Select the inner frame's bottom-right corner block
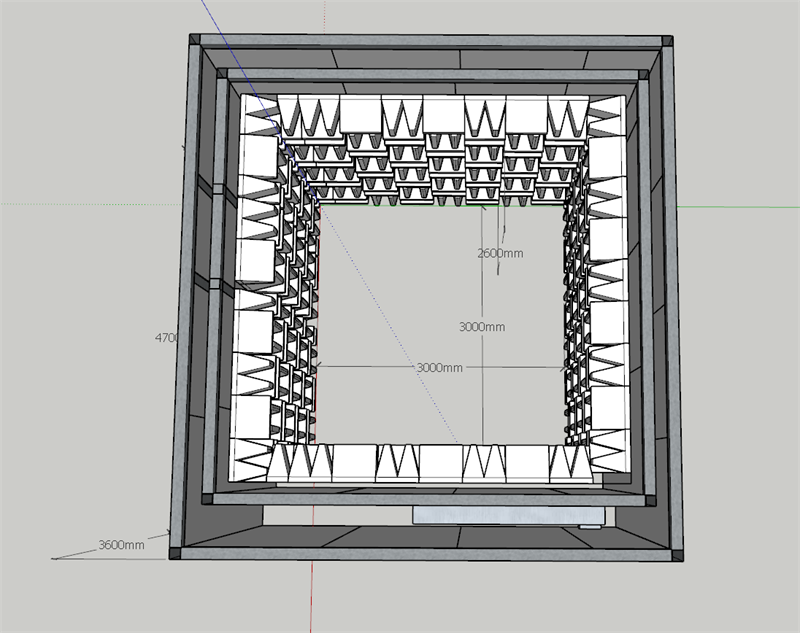800x633 pixels. [x=651, y=500]
